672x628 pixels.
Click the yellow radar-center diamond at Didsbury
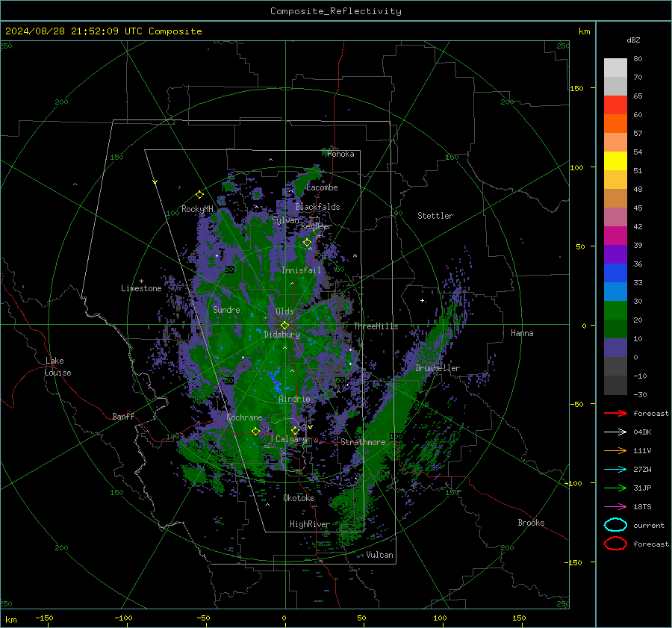284,326
